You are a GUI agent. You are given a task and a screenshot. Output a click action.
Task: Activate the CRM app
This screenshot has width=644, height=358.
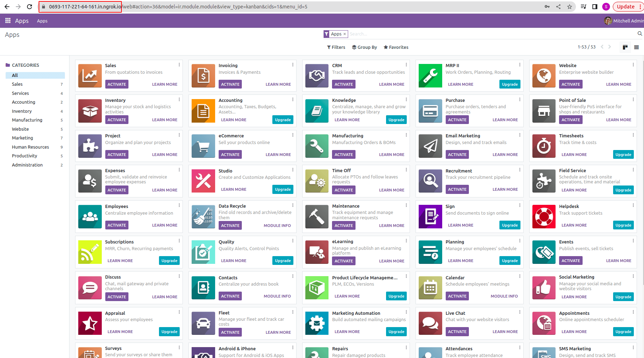[x=344, y=84]
